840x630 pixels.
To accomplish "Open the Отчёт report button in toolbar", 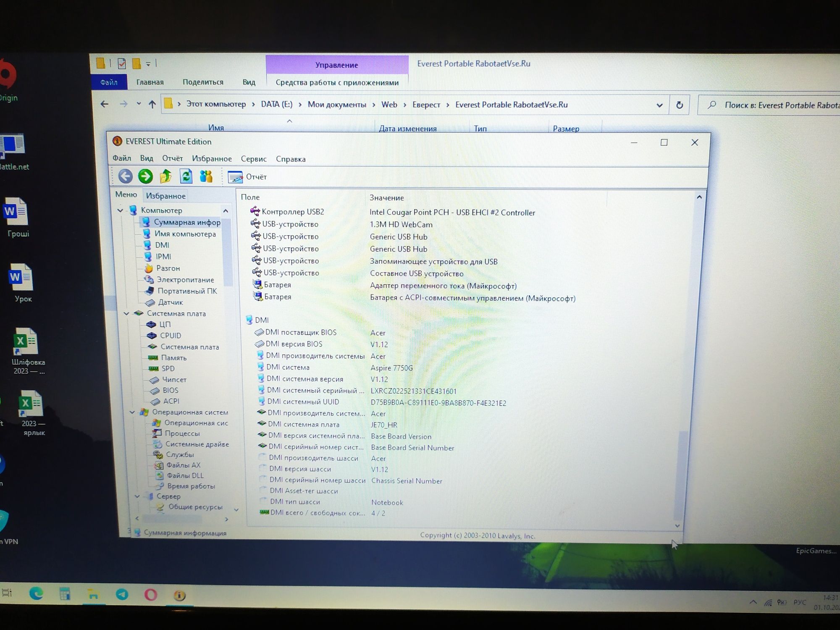I will [x=247, y=177].
